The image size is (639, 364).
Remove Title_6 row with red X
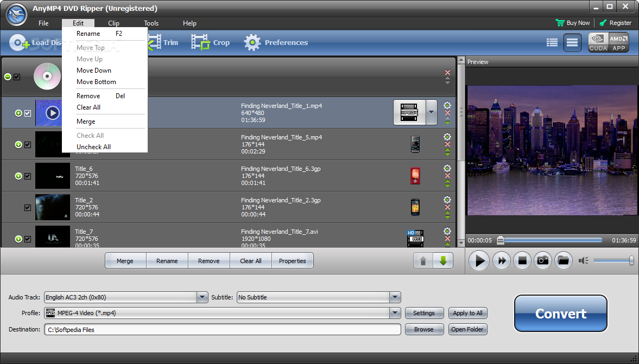point(447,175)
